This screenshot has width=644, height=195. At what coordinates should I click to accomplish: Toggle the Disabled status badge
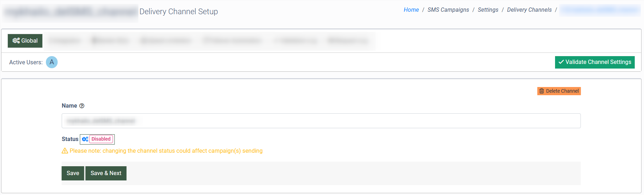(101, 139)
